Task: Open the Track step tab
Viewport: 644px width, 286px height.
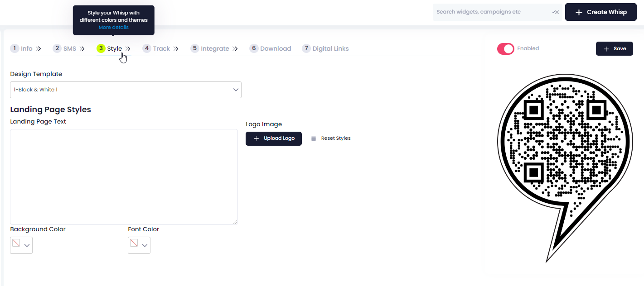Action: coord(161,48)
